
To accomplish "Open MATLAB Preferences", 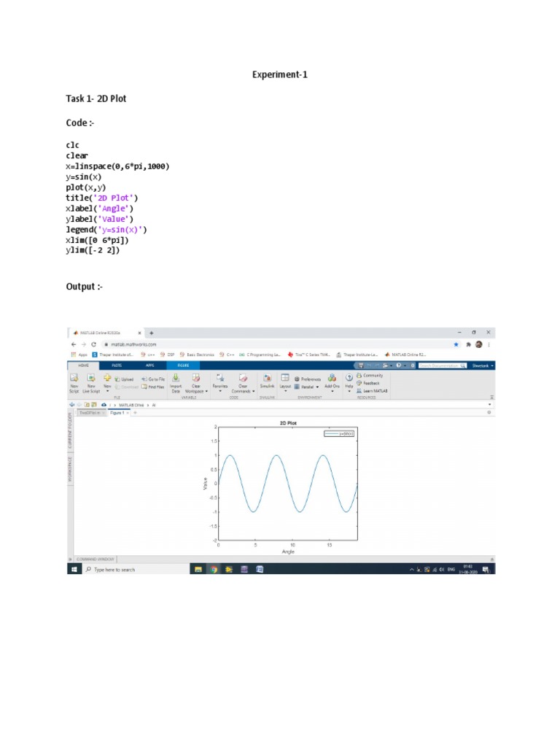I will pos(307,379).
